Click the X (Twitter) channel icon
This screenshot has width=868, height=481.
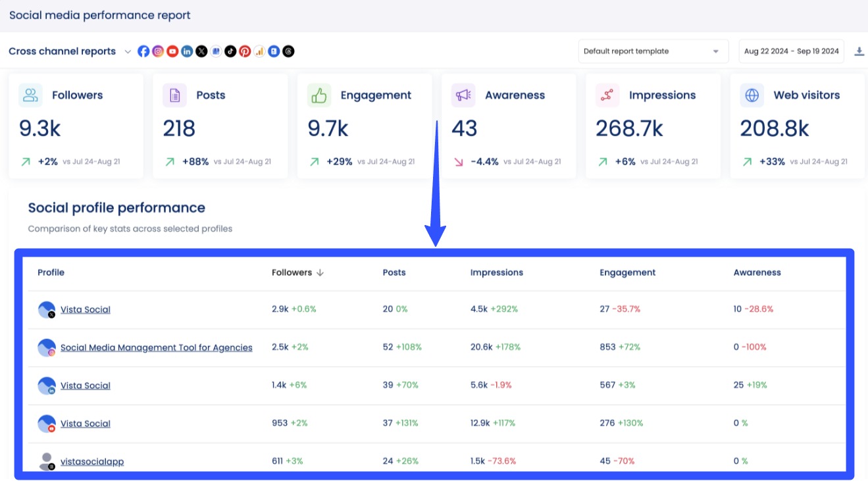coord(201,51)
